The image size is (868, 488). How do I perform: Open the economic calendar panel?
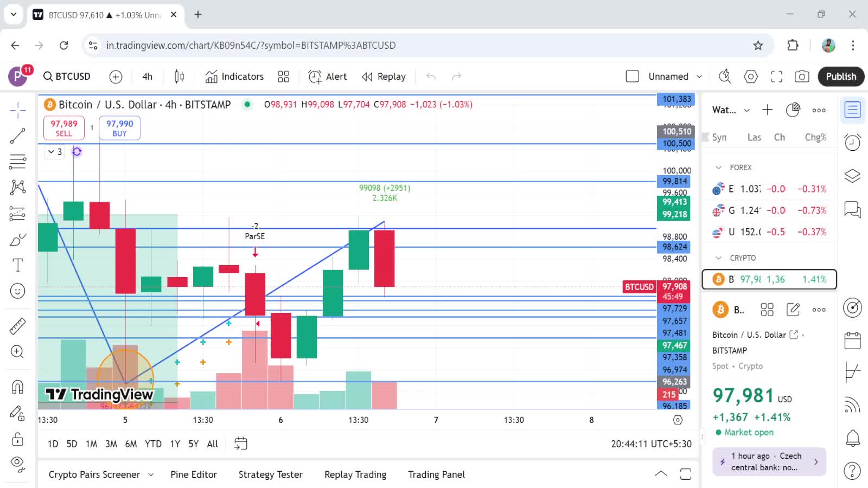point(852,341)
